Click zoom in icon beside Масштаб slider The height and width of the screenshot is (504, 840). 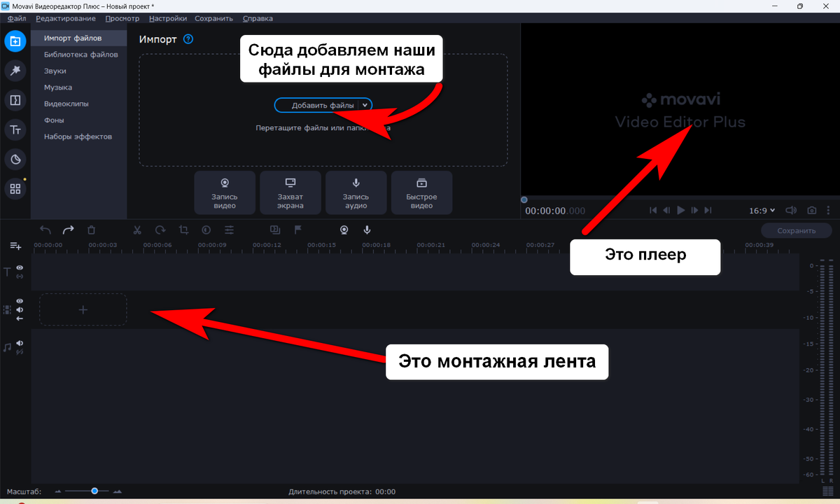coord(117,492)
